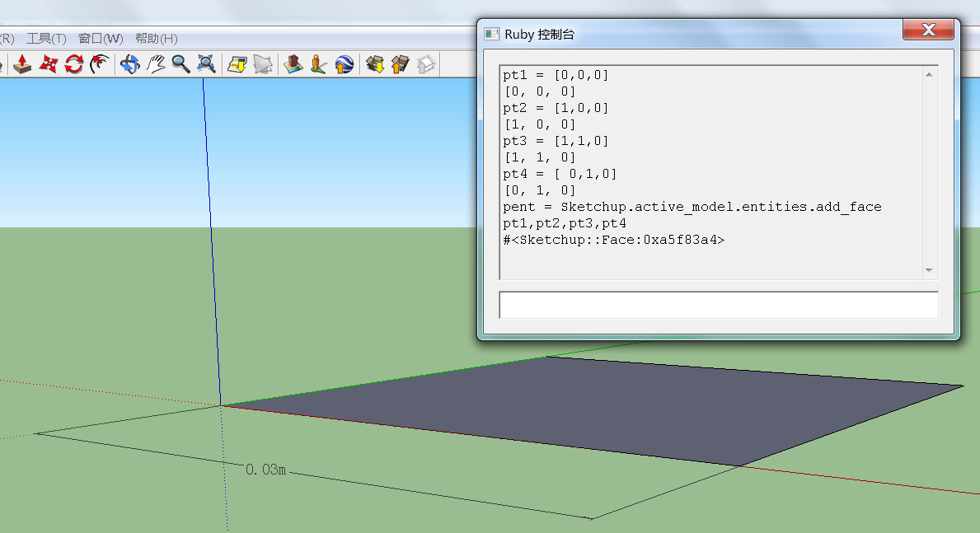Select the Pan hand tool

pyautogui.click(x=155, y=64)
